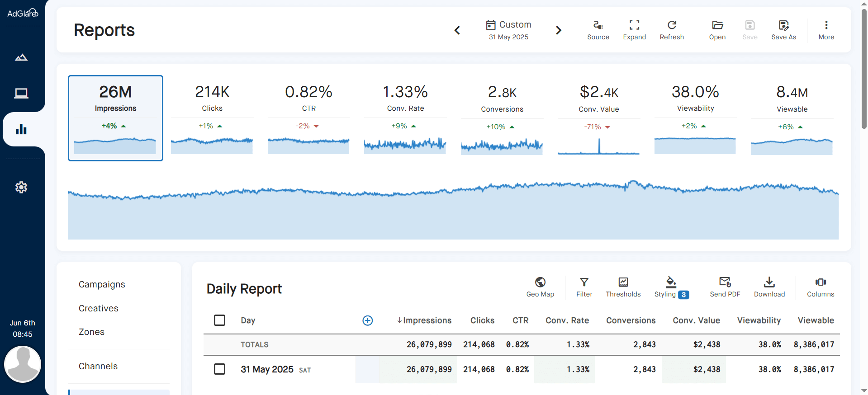The width and height of the screenshot is (868, 395).
Task: Go to the previous date period
Action: click(457, 30)
